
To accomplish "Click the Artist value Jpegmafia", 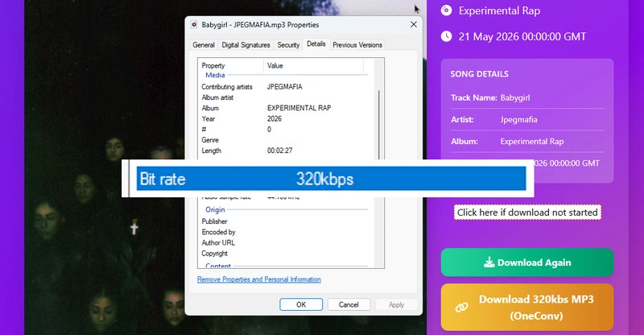I will [x=518, y=120].
